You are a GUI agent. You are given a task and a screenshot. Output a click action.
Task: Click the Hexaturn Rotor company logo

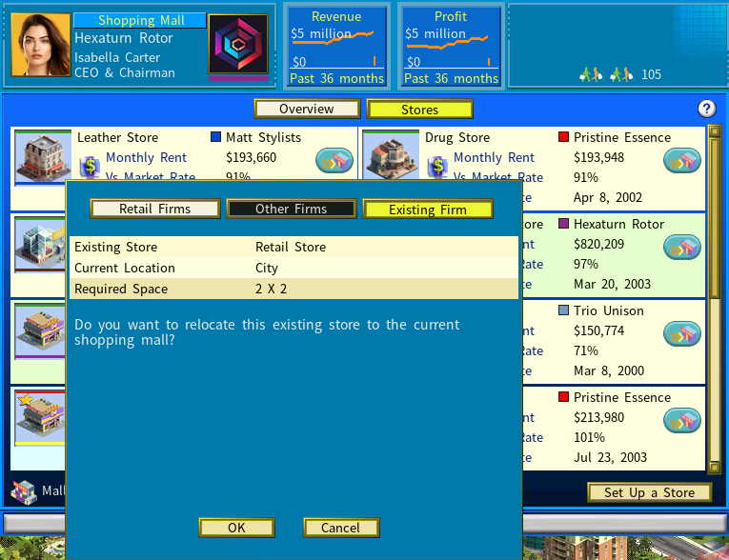238,45
